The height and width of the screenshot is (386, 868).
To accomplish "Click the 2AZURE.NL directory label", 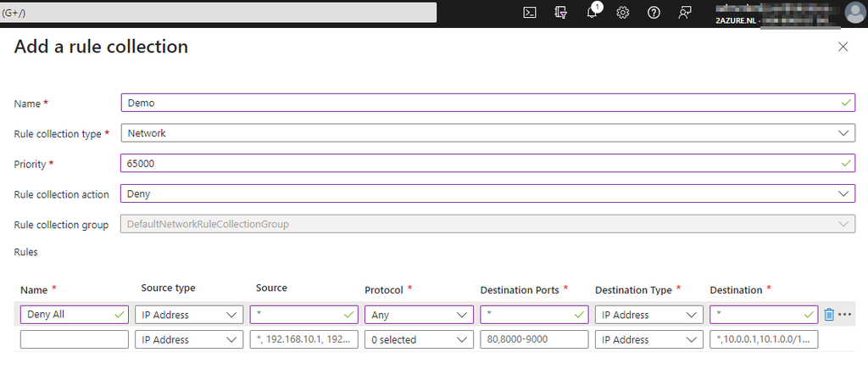I will tap(735, 20).
